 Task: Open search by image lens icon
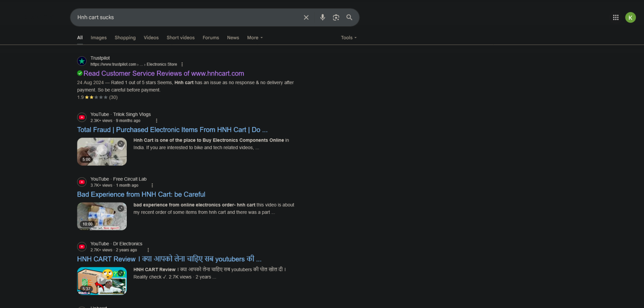pyautogui.click(x=336, y=17)
